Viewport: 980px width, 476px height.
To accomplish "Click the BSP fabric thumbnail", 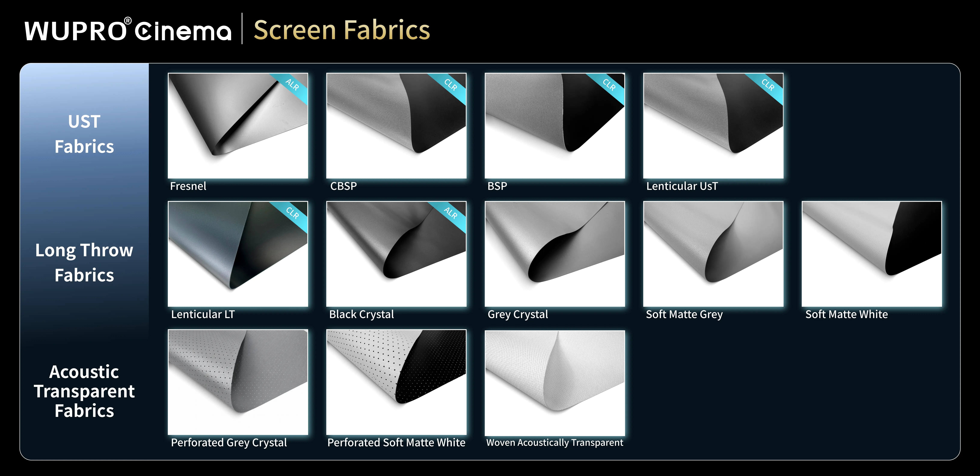I will pos(555,126).
